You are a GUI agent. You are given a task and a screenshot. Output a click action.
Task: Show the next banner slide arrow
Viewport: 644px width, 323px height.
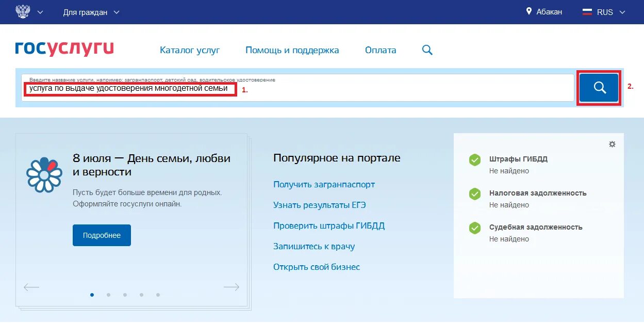232,287
